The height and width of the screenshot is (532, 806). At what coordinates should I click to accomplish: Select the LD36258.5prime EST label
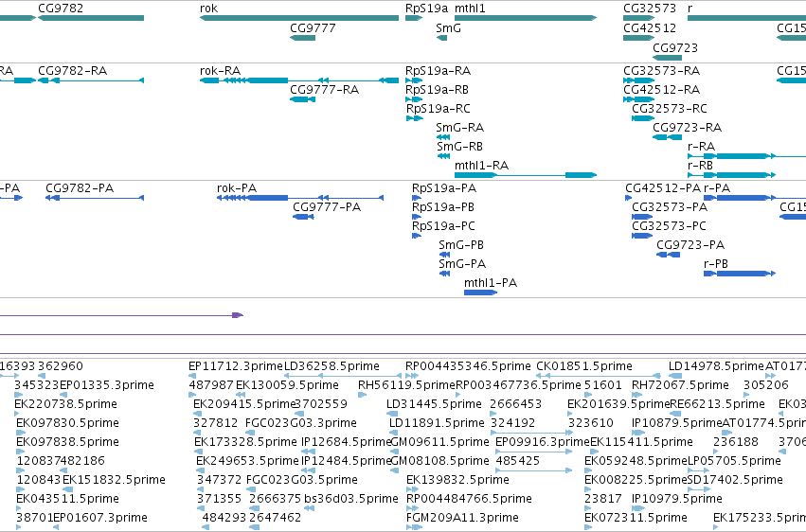(x=331, y=366)
